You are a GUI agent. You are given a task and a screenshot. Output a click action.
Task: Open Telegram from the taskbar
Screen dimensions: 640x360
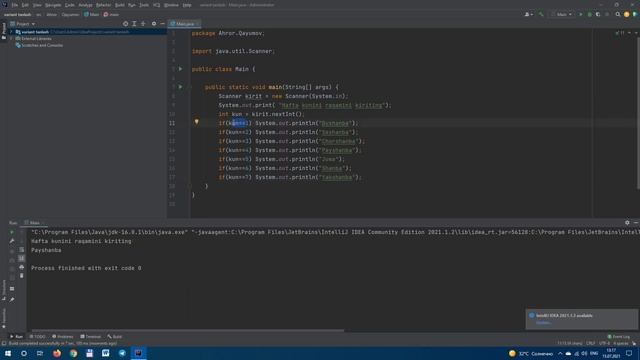(x=122, y=353)
